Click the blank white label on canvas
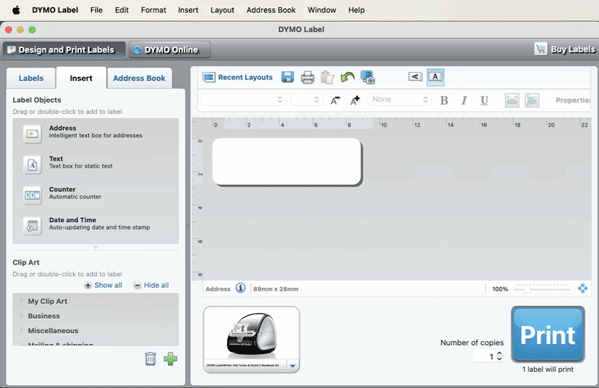The image size is (599, 388). click(x=287, y=162)
